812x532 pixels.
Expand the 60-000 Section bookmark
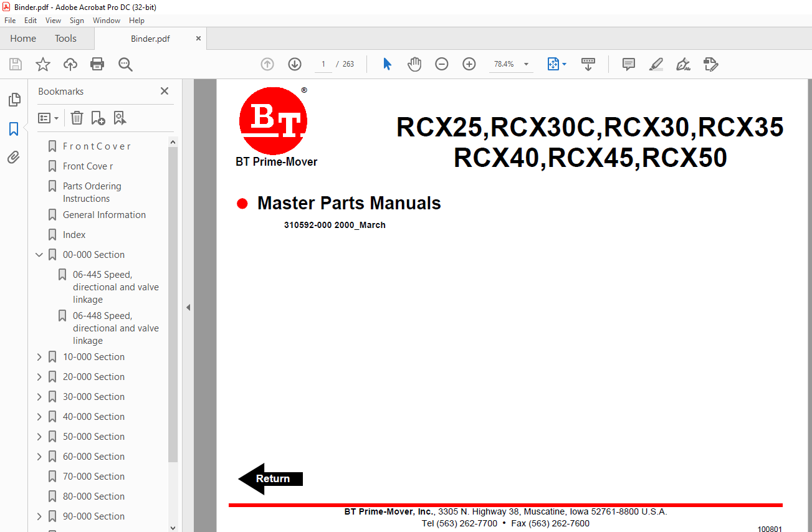[39, 457]
